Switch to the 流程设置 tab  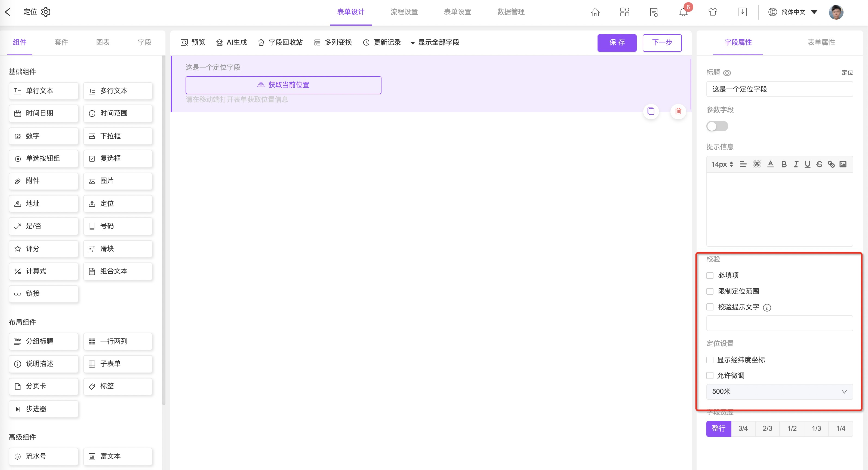point(404,12)
